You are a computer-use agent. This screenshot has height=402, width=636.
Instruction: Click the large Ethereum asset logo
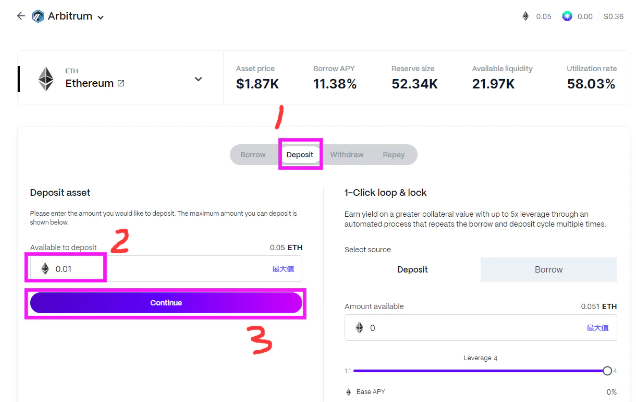pyautogui.click(x=46, y=79)
